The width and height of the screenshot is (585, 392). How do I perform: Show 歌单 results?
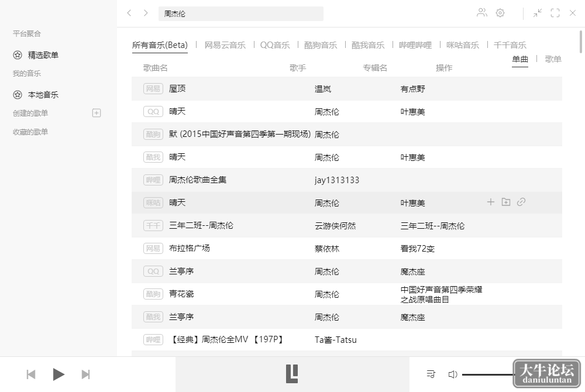[x=553, y=59]
